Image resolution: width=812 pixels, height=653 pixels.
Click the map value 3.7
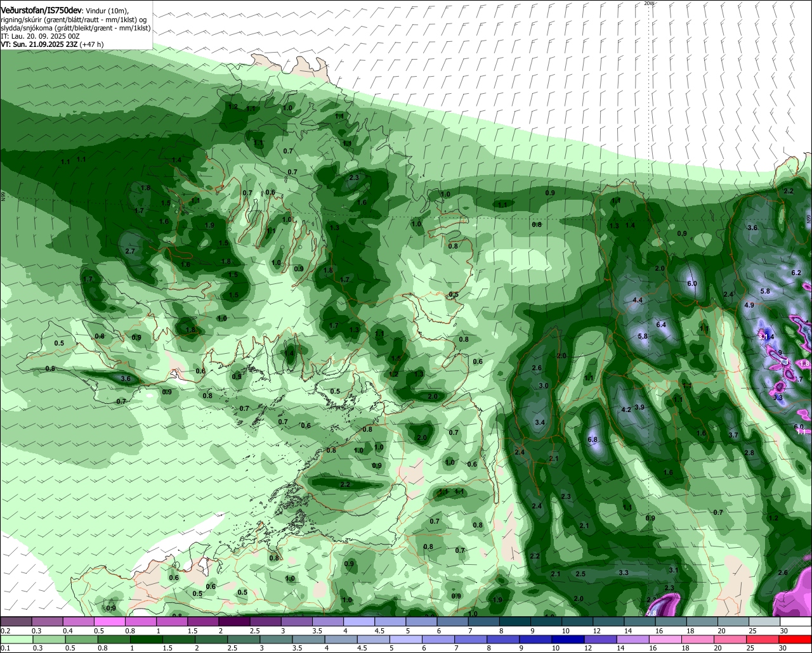coord(733,435)
